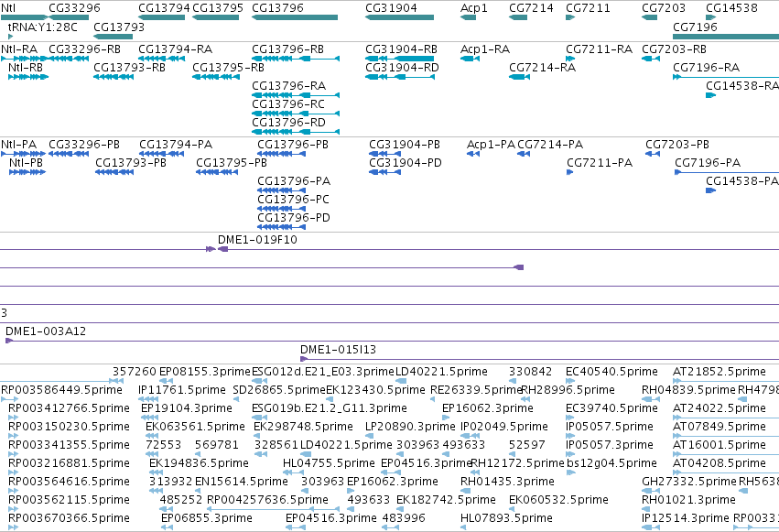Viewport: 779px width, 532px height.
Task: Open the CG7211 gene label
Action: click(588, 8)
